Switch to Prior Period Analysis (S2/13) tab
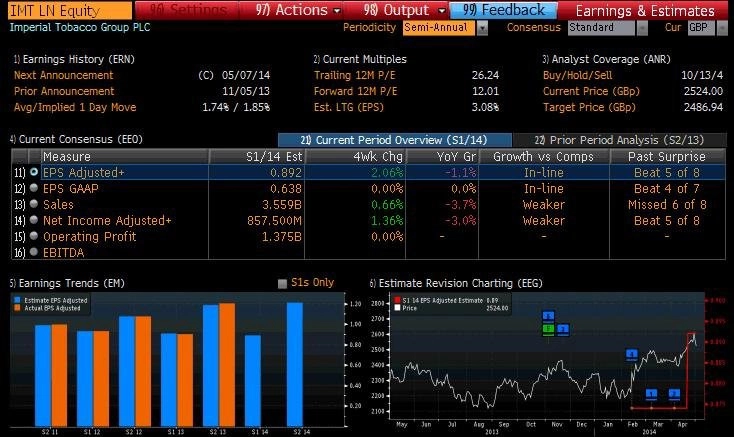The image size is (734, 437). [x=619, y=140]
